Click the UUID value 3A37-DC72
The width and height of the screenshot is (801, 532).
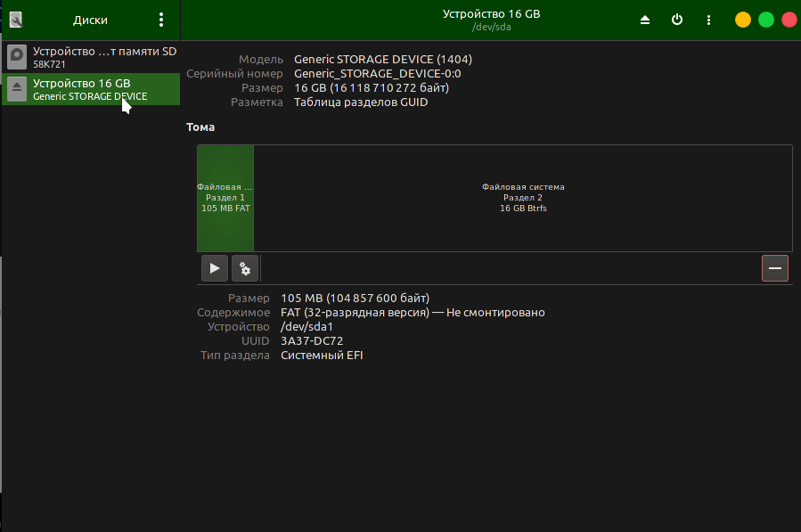pyautogui.click(x=312, y=341)
